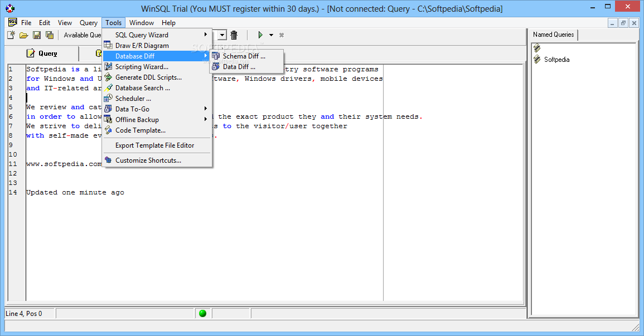644x336 pixels.
Task: Close the open Tools menu
Action: tap(113, 22)
